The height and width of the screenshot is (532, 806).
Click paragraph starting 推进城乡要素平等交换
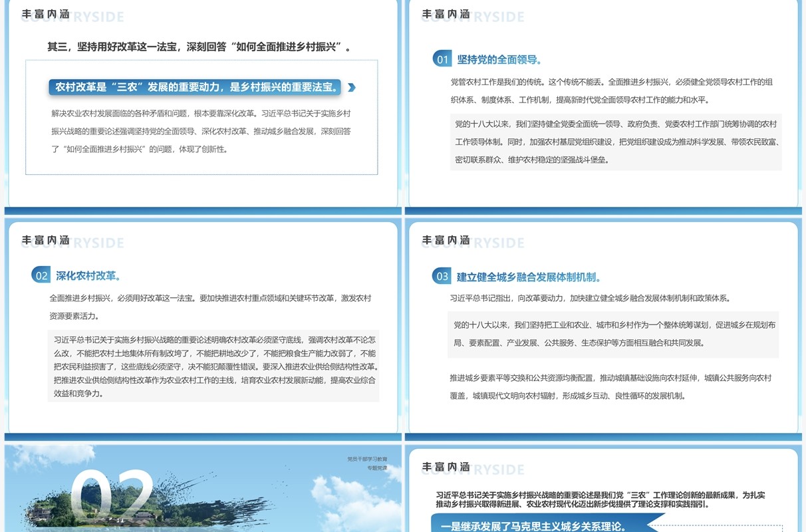tap(610, 386)
